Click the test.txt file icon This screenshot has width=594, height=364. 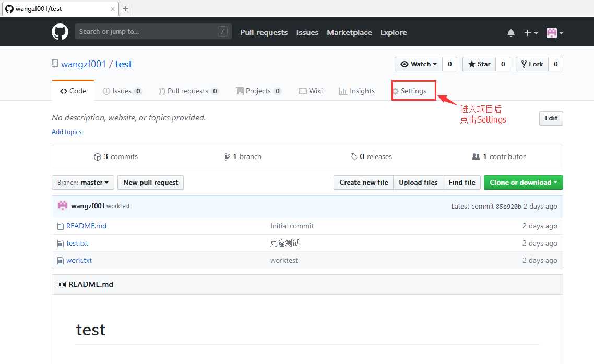[x=60, y=244]
